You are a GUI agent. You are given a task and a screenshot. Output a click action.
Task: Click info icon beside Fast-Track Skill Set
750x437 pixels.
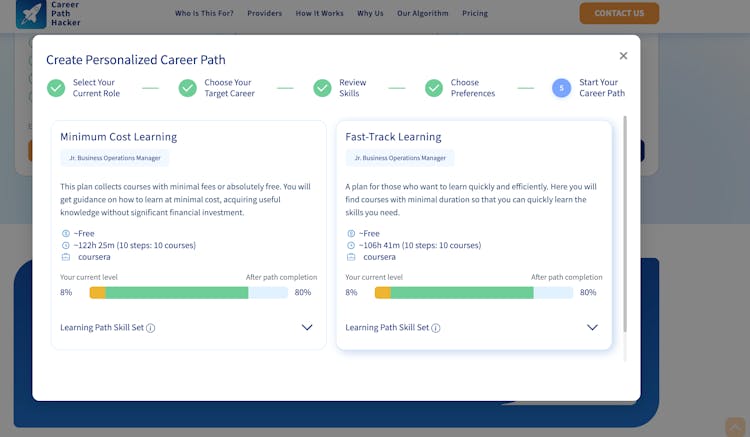436,328
